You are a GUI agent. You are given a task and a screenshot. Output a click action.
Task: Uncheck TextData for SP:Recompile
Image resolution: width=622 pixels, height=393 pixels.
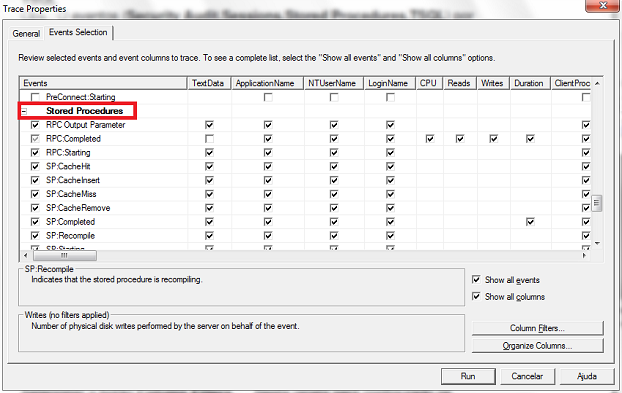209,236
